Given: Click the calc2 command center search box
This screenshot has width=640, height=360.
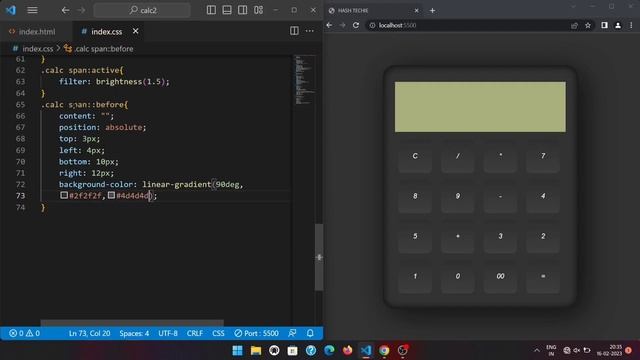Looking at the screenshot, I should (142, 10).
